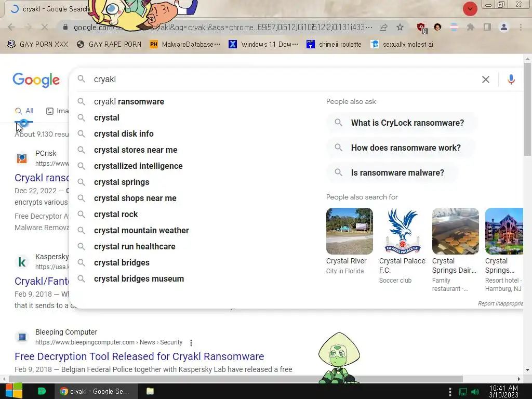This screenshot has height=399, width=532.
Task: Open the green taskbar app icon
Action: point(42,391)
